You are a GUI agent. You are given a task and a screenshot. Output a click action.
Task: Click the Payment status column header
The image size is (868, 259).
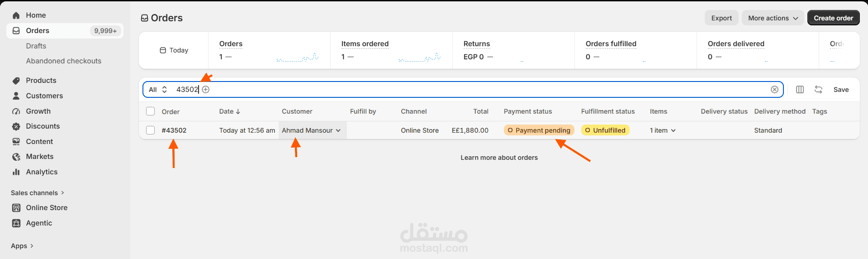click(x=528, y=111)
